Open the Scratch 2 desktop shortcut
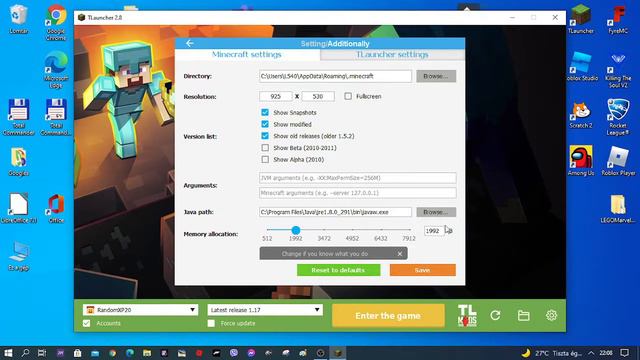This screenshot has width=640, height=360. 580,114
